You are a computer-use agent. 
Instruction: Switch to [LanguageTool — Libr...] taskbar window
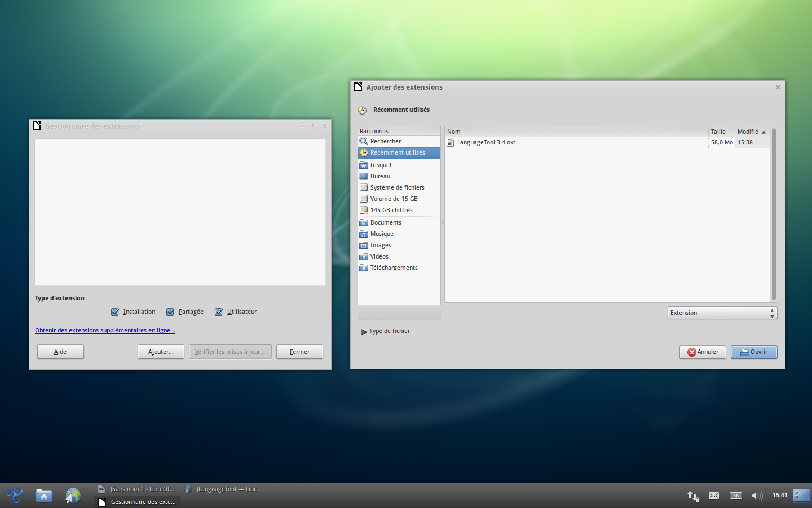pos(223,489)
